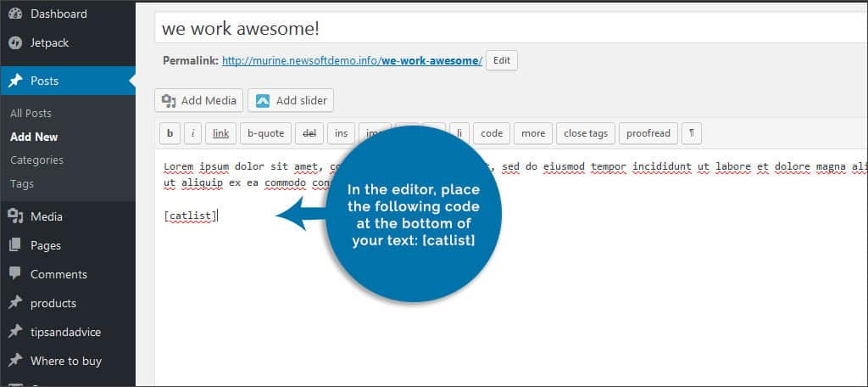
Task: Click the Add slider image icon
Action: point(263,101)
